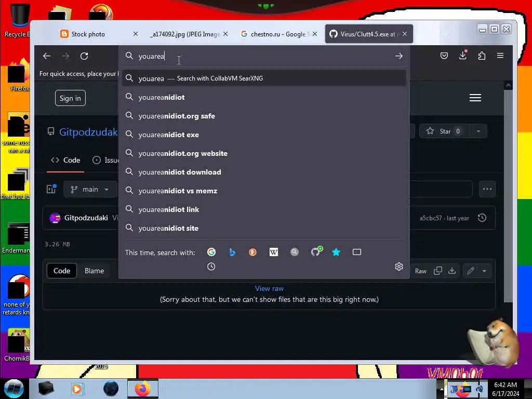This screenshot has width=532, height=399.
Task: Choose the youareanidiot vs memz suggestion
Action: coord(264,191)
